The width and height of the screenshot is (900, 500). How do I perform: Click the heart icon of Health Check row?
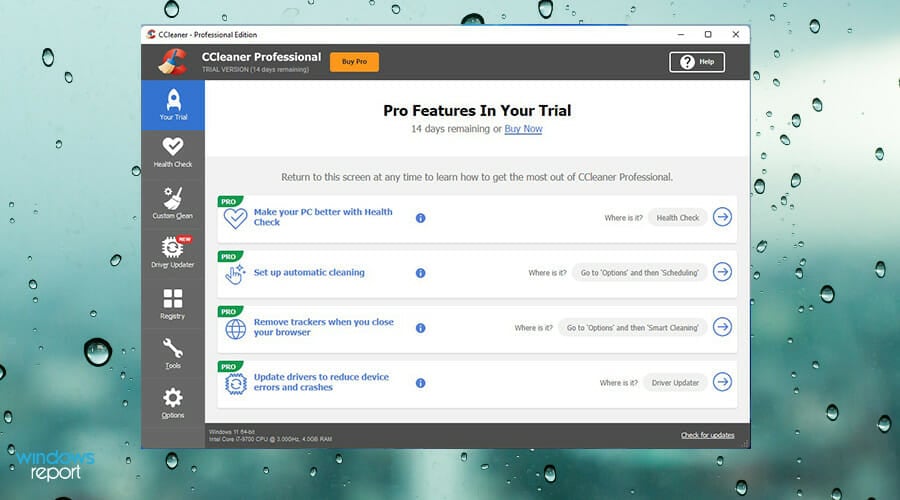click(235, 219)
